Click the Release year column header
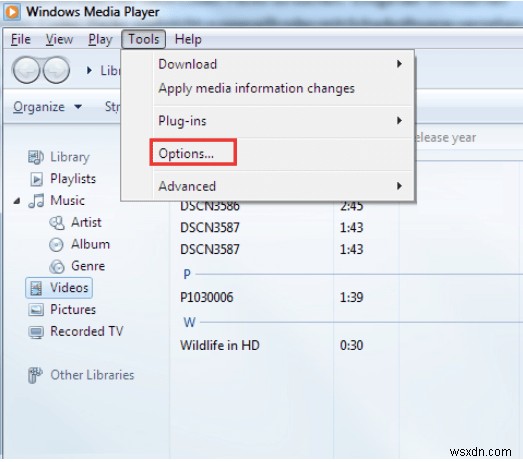This screenshot has height=462, width=523. click(446, 138)
